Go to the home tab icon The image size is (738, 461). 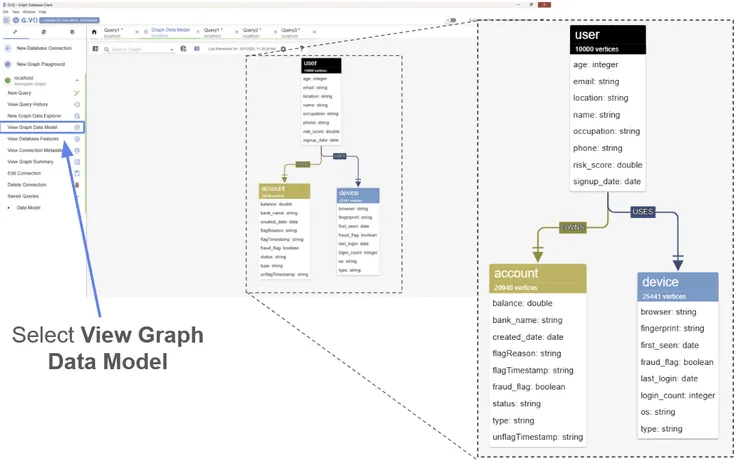(x=94, y=32)
